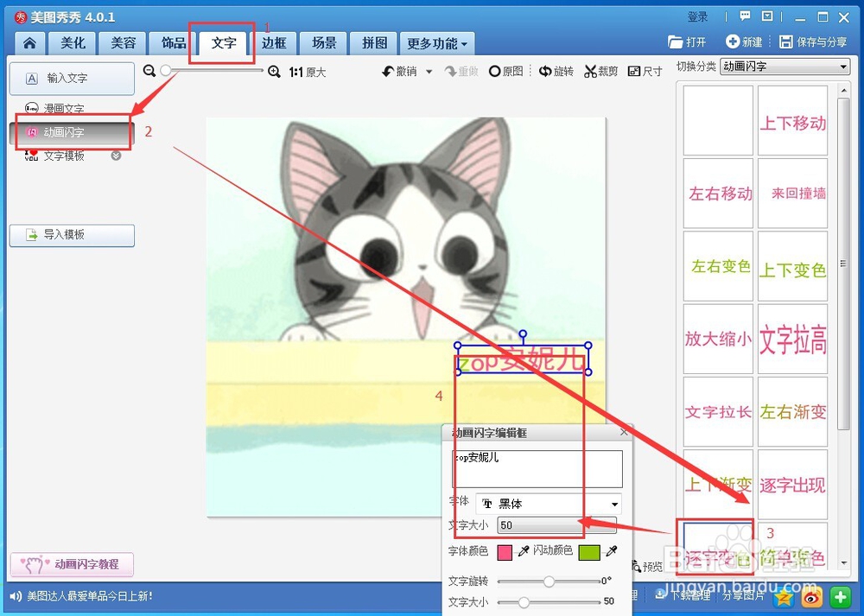Click the 新建 plus icon
The width and height of the screenshot is (864, 616).
tap(733, 41)
